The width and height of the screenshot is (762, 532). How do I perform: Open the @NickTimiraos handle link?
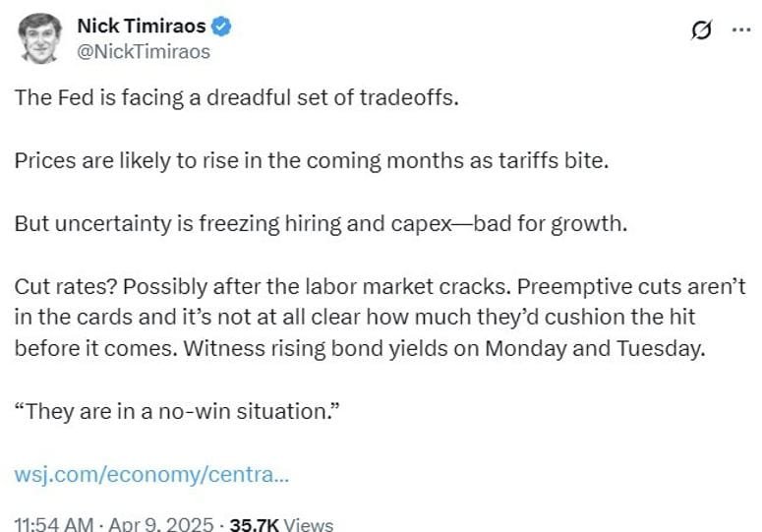tap(143, 52)
